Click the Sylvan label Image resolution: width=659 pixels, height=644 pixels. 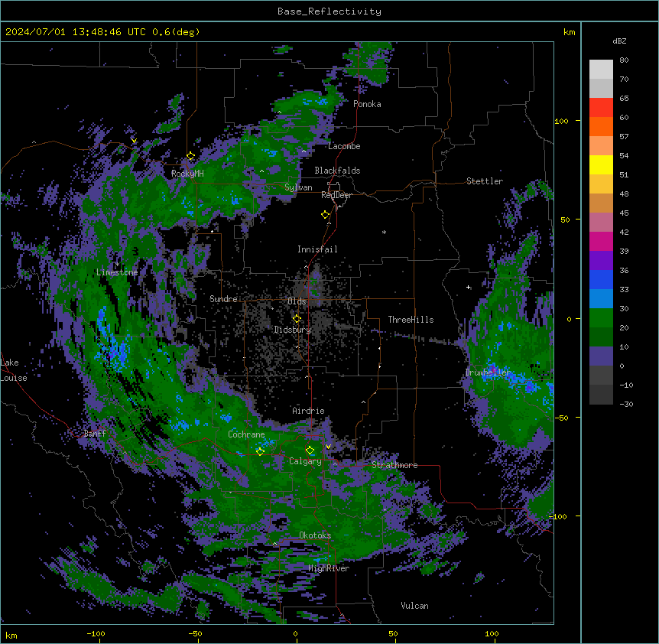click(298, 187)
